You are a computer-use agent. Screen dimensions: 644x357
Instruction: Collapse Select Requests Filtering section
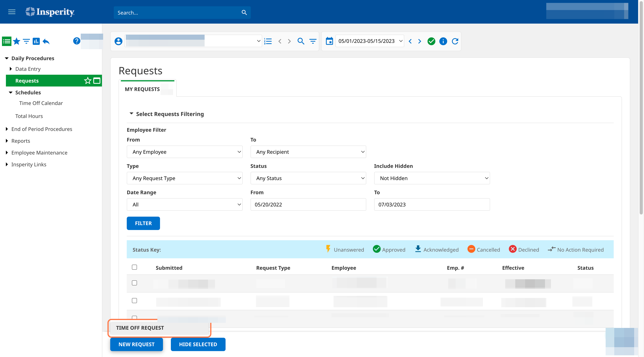(131, 114)
